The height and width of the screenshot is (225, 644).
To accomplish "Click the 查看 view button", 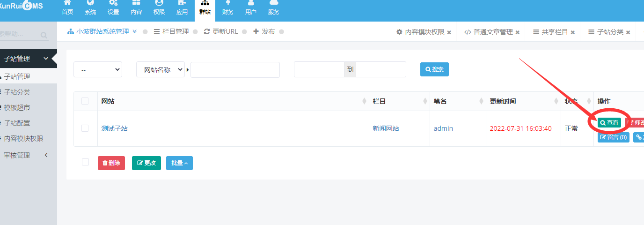I will (x=609, y=123).
